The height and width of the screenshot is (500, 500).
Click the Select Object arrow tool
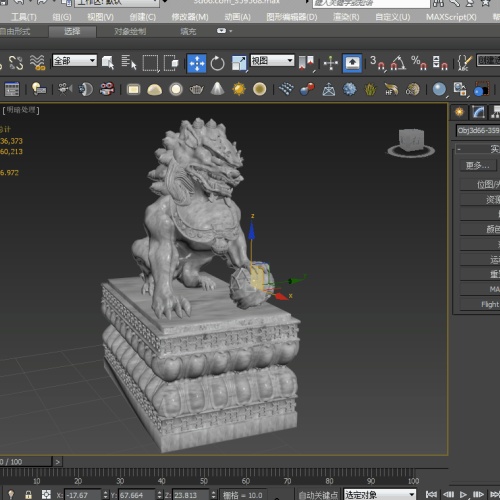(108, 63)
